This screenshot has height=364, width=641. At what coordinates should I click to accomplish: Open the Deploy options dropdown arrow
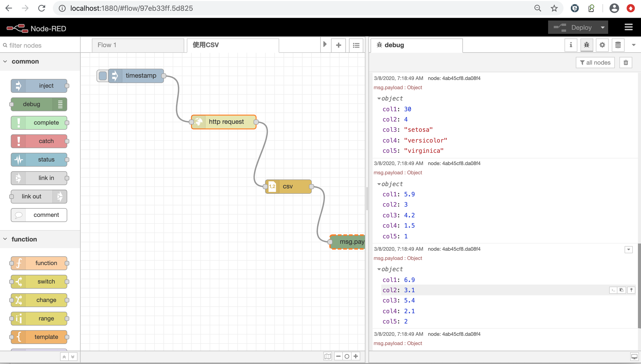point(603,27)
